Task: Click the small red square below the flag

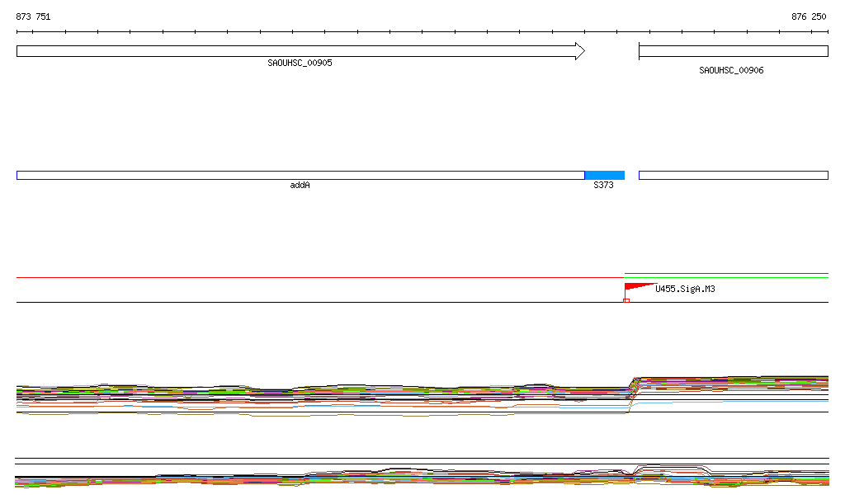Action: coord(626,300)
